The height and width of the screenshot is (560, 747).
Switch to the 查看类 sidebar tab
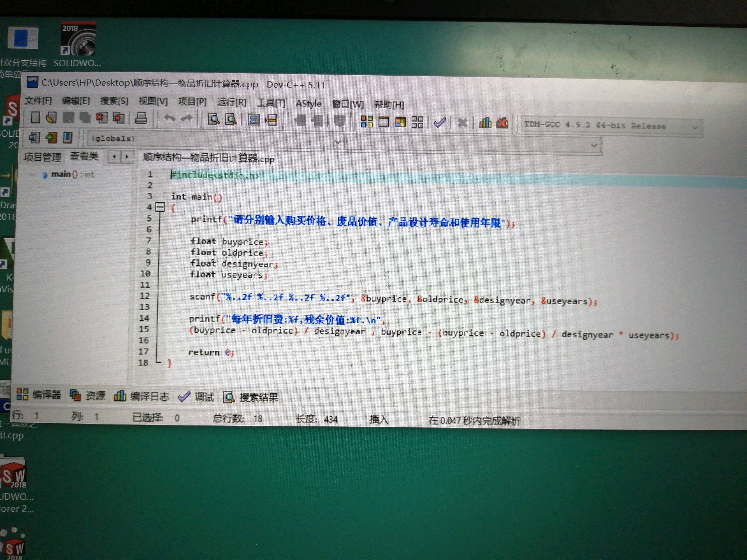click(x=84, y=156)
